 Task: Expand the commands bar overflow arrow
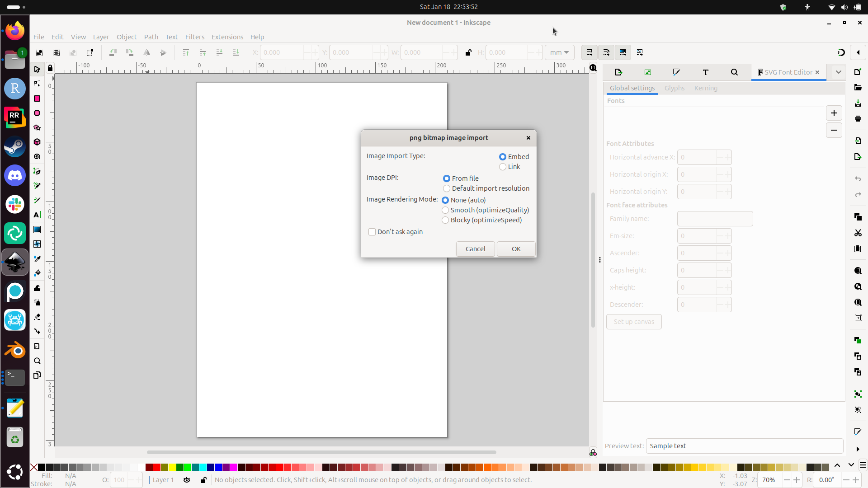click(858, 449)
